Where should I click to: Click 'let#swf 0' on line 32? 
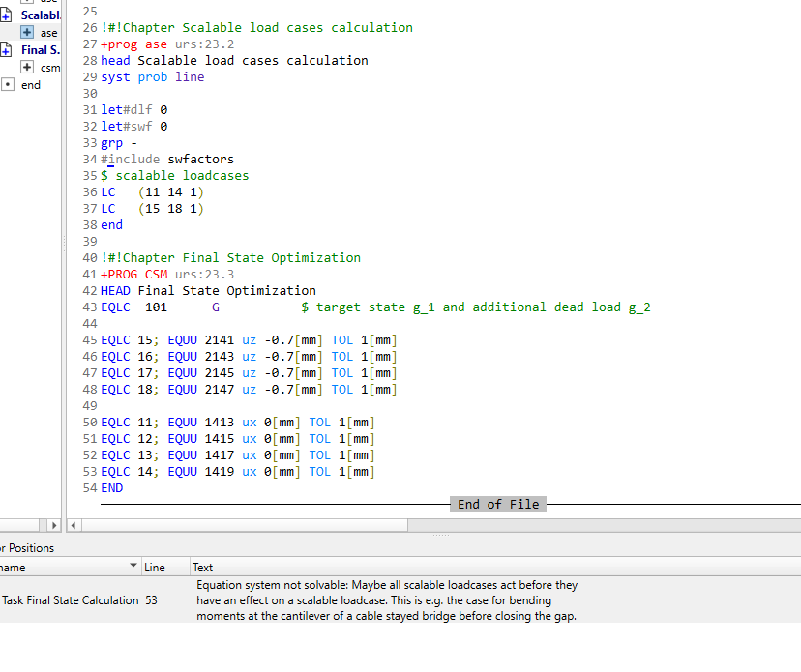point(133,126)
